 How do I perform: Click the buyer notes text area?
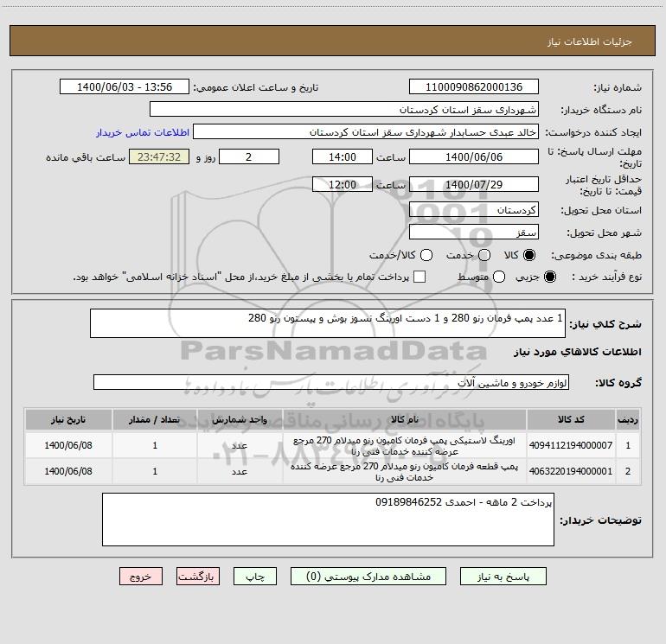[328, 520]
